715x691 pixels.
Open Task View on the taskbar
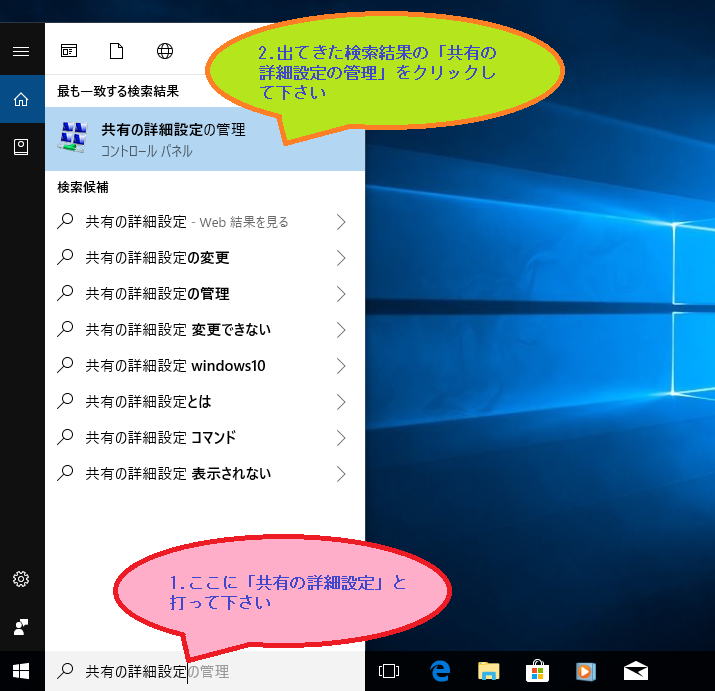point(389,671)
